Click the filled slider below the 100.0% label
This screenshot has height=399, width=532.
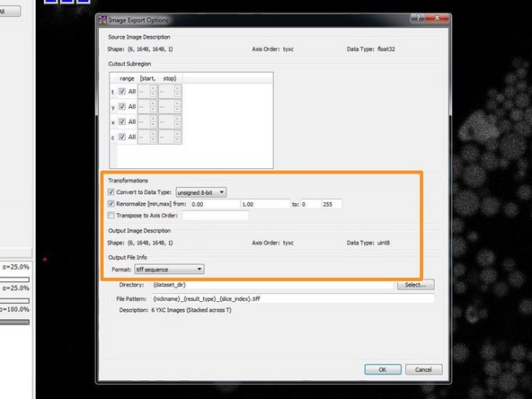(14, 322)
